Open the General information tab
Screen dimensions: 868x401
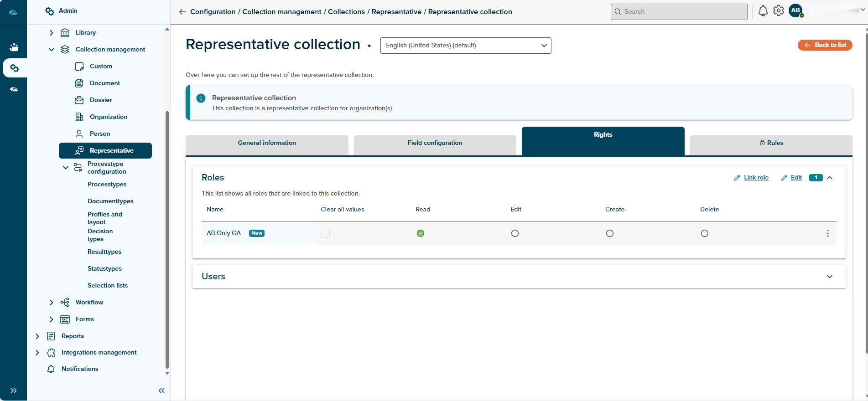tap(267, 143)
